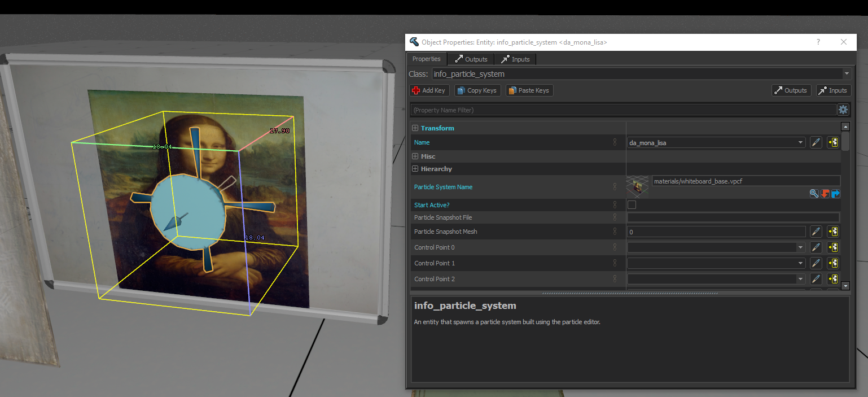Click the blue arrow icon under particle path
Viewport: 868px width, 397px height.
point(836,193)
